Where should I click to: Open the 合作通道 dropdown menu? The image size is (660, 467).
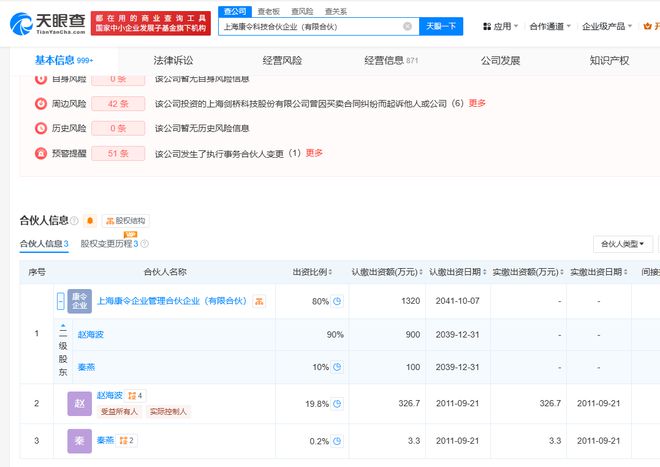[x=550, y=27]
